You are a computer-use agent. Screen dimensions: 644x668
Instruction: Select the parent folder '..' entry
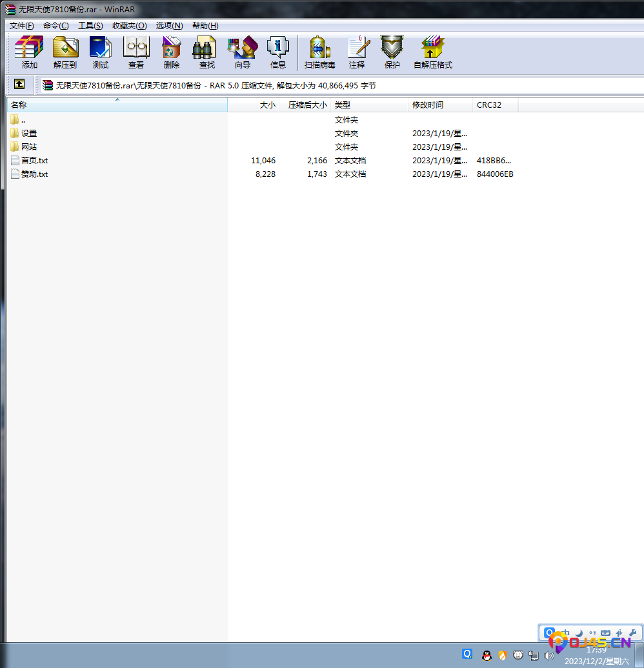coord(23,120)
